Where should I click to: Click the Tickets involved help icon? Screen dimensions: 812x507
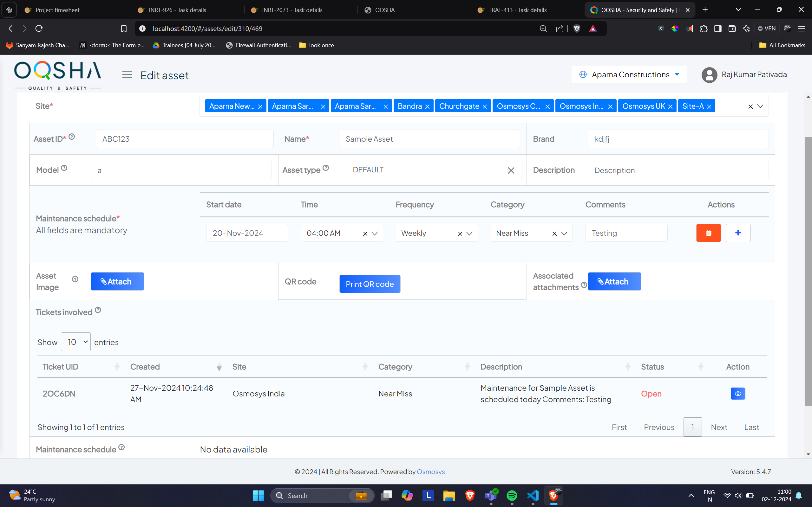pyautogui.click(x=98, y=310)
